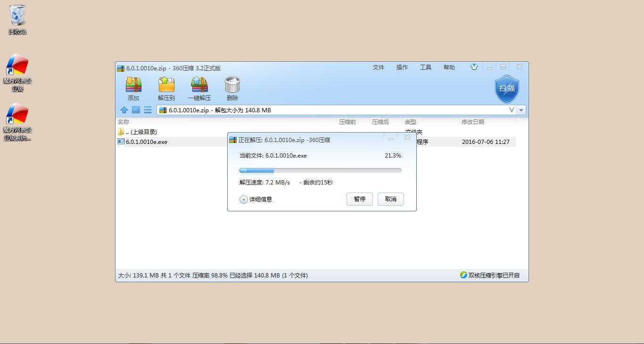Click the 双核压缩引擎已开启 status icon
The width and height of the screenshot is (644, 344).
pyautogui.click(x=463, y=275)
